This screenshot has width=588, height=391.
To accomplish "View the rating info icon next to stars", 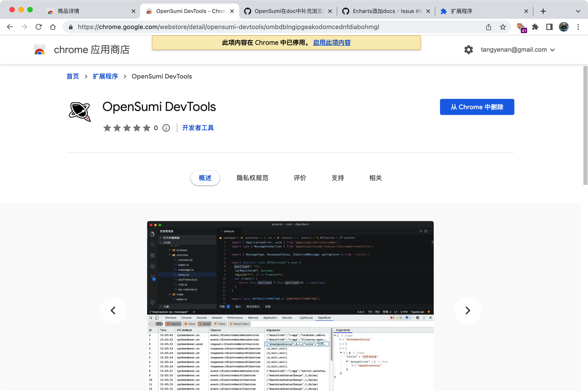I will [x=166, y=128].
